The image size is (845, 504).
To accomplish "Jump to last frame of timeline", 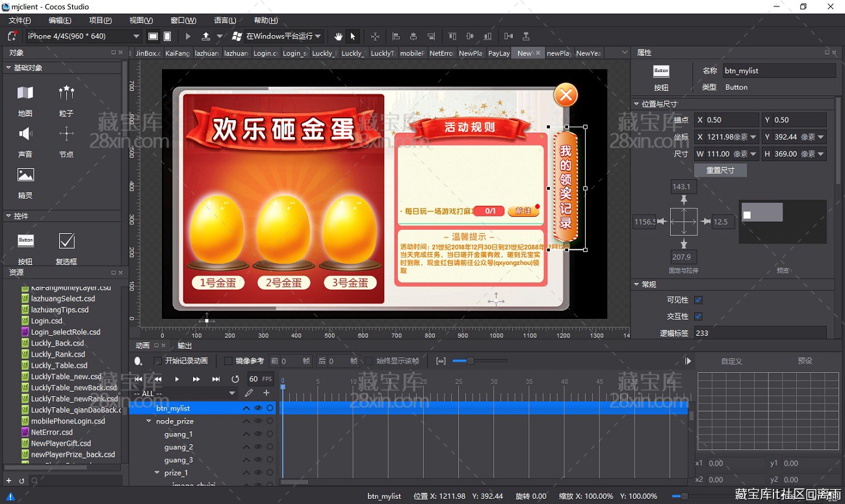I will 216,379.
